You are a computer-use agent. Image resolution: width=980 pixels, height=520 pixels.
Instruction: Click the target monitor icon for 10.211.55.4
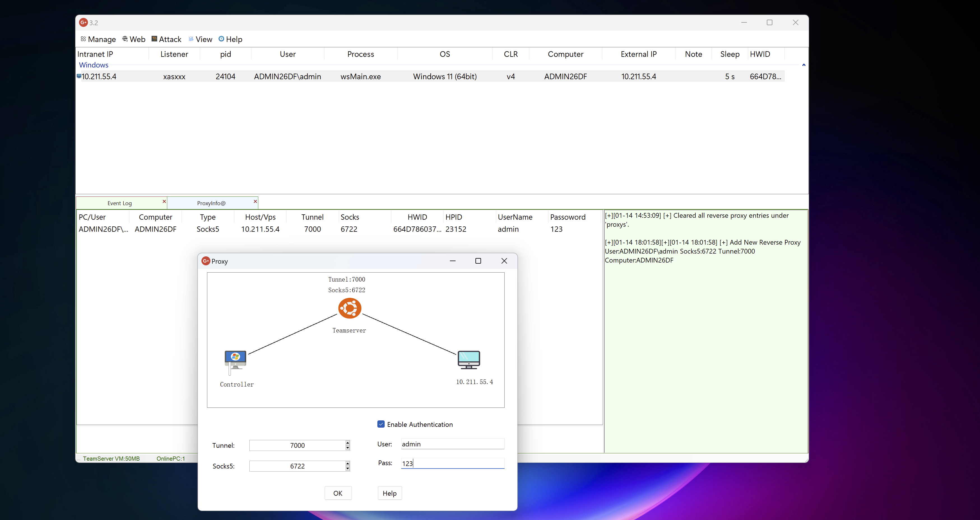pos(469,360)
